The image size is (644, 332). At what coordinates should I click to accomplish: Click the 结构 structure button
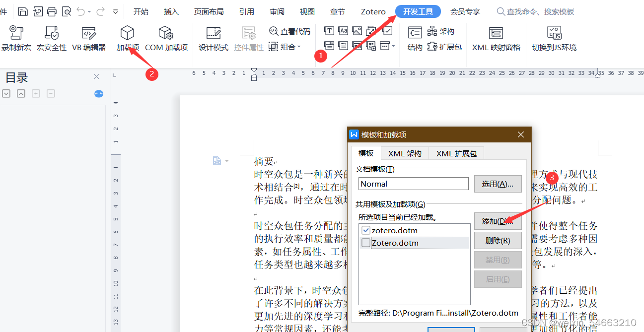point(415,39)
